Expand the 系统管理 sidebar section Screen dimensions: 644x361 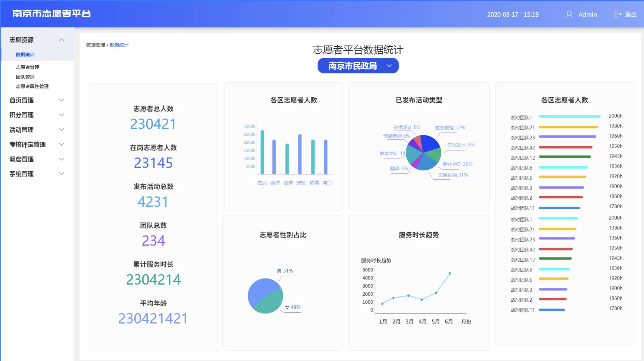[x=61, y=174]
